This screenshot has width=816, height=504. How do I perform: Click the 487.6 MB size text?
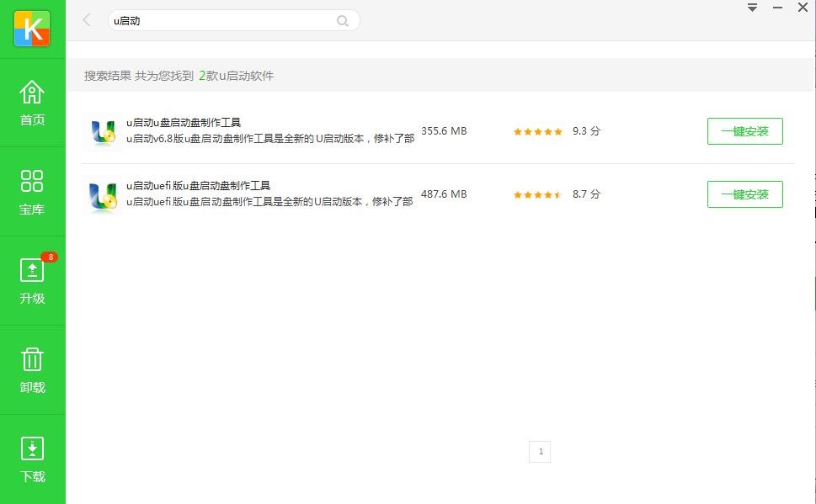pos(444,194)
